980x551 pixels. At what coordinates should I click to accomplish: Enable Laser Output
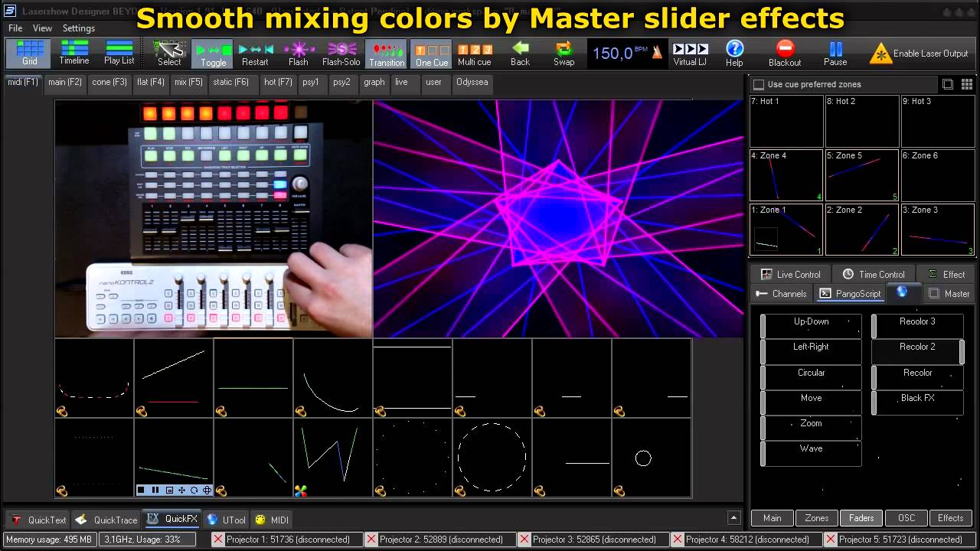click(x=920, y=54)
